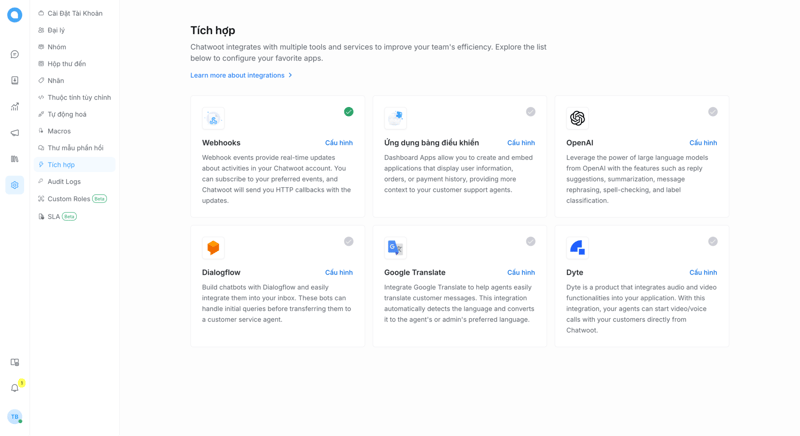Click the Dialogflow logo thumbnail
The image size is (800, 436).
click(x=213, y=247)
